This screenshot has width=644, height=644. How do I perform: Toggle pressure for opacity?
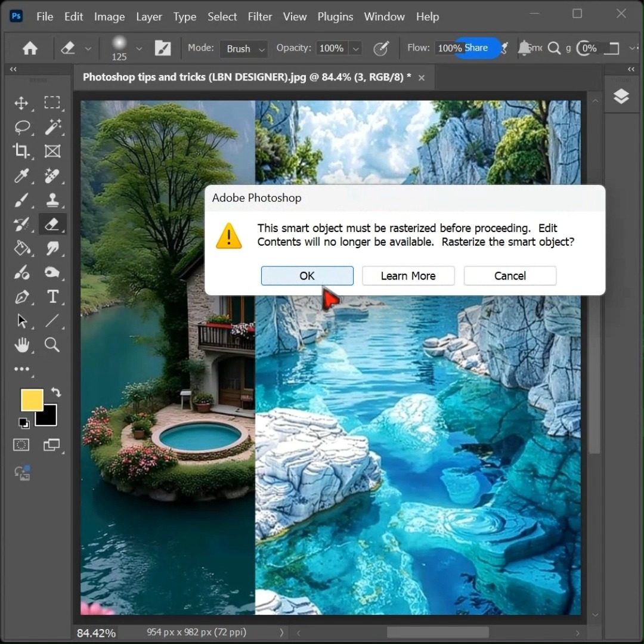pos(380,48)
